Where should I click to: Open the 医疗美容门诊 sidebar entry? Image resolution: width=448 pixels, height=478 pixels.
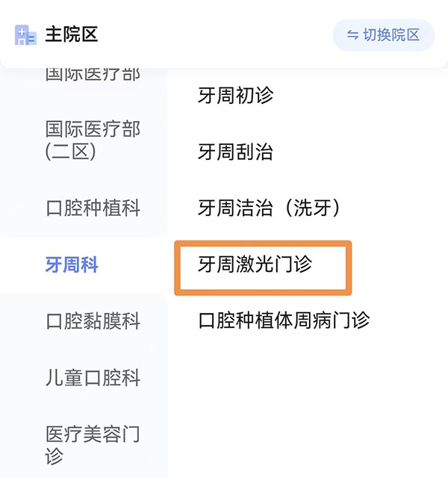click(93, 444)
